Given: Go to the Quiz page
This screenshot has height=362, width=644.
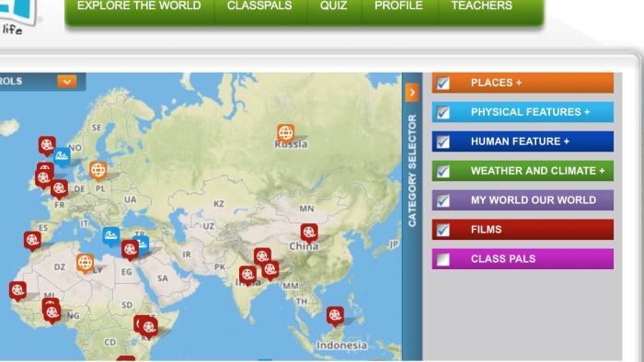Looking at the screenshot, I should click(333, 6).
